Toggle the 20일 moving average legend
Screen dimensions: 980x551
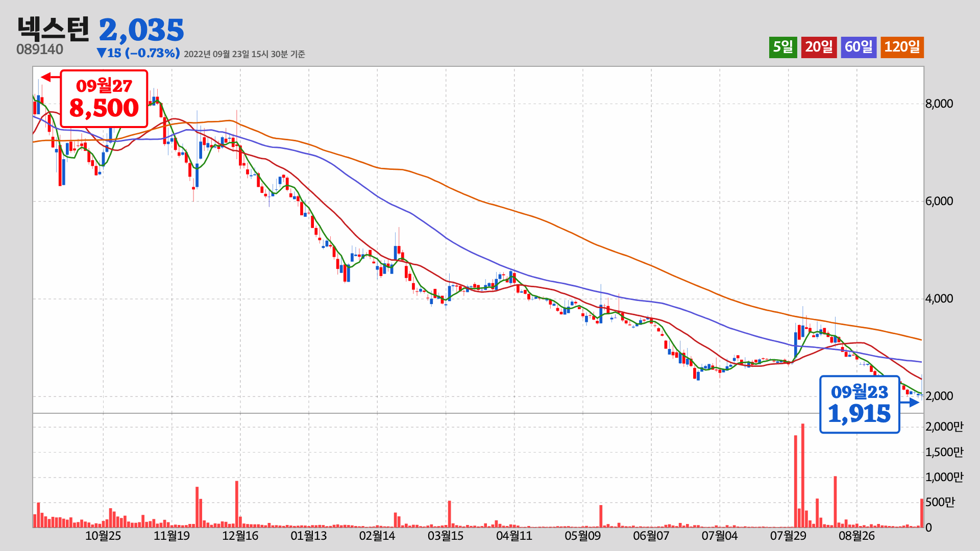coord(819,47)
